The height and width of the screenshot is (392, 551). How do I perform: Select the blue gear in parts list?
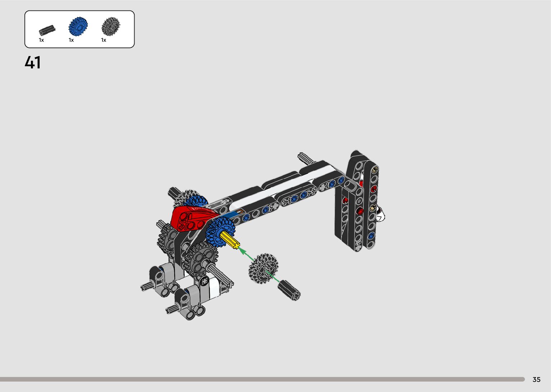[x=78, y=27]
